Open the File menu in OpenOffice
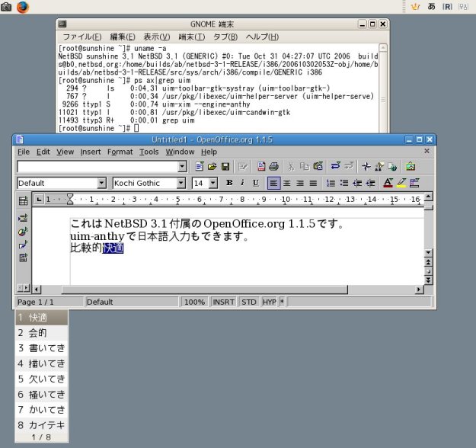476x448 pixels. pyautogui.click(x=24, y=152)
